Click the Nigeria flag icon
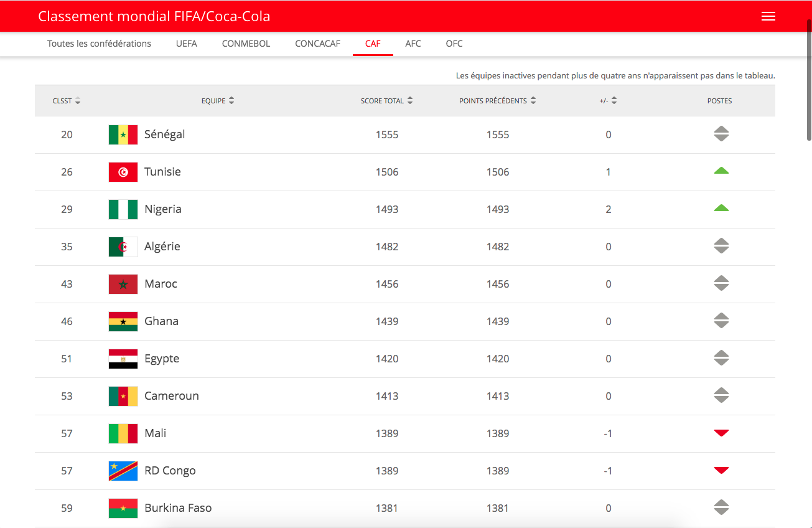812x528 pixels. 123,209
